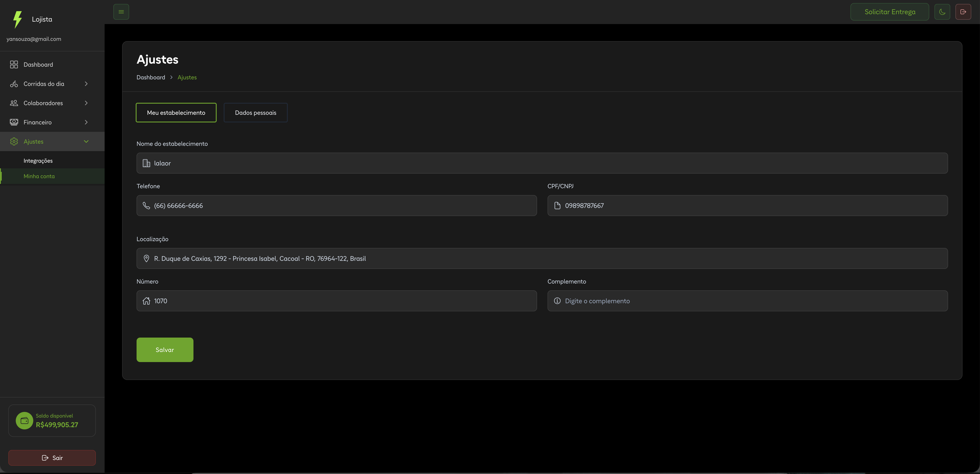The image size is (980, 474).
Task: Click the hamburger menu icon in header
Action: point(121,12)
